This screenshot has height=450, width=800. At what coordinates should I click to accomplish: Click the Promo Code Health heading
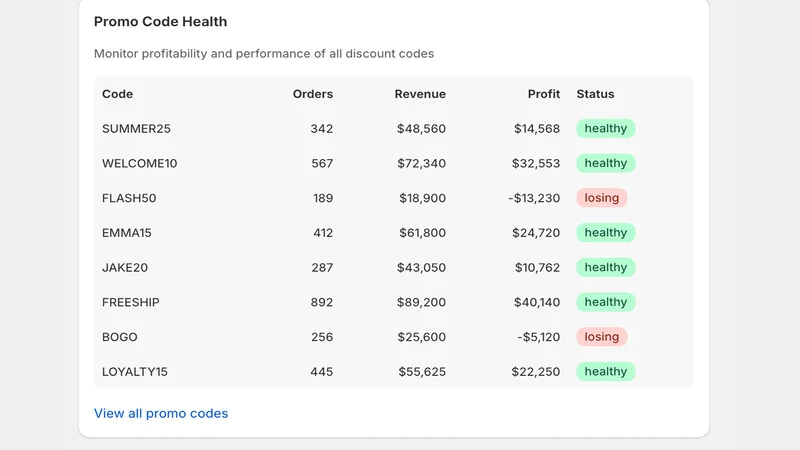pyautogui.click(x=160, y=21)
